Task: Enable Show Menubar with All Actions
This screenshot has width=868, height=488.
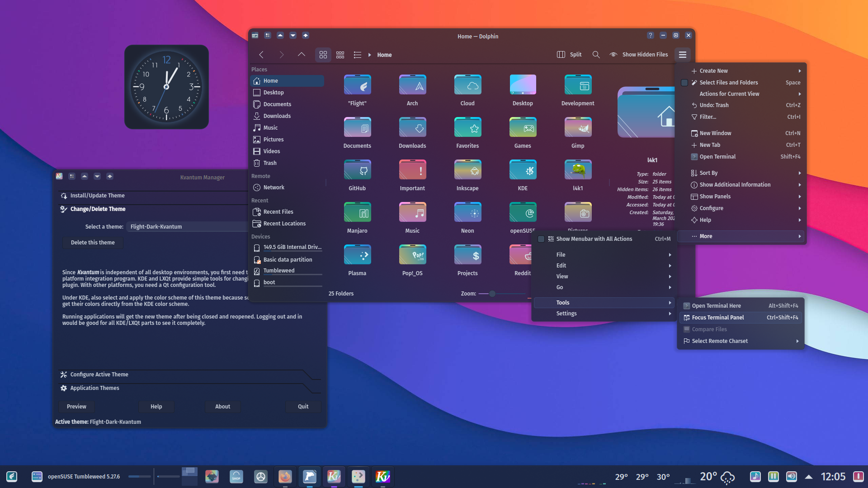Action: click(x=541, y=239)
